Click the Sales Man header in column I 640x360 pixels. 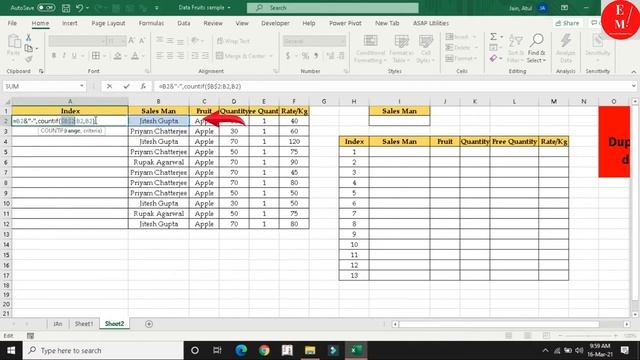coord(399,111)
